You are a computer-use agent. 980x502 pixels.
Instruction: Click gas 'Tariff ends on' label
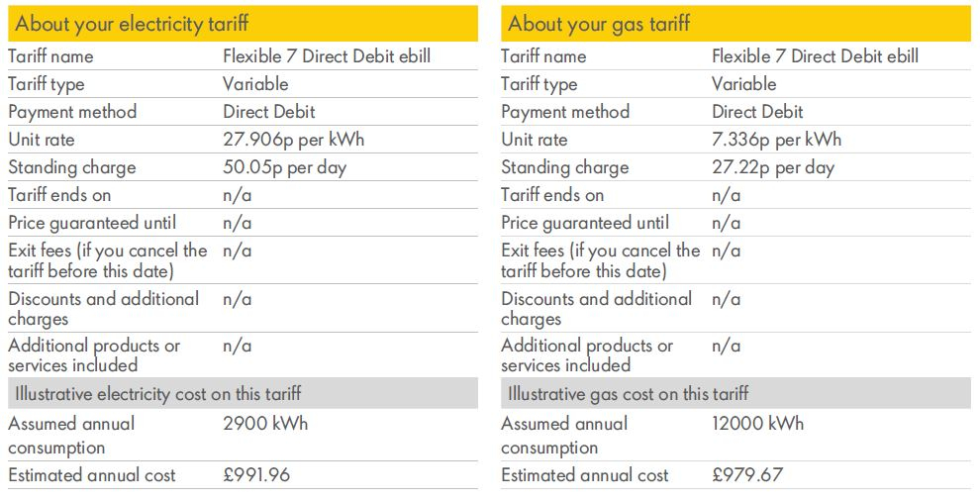tap(552, 195)
